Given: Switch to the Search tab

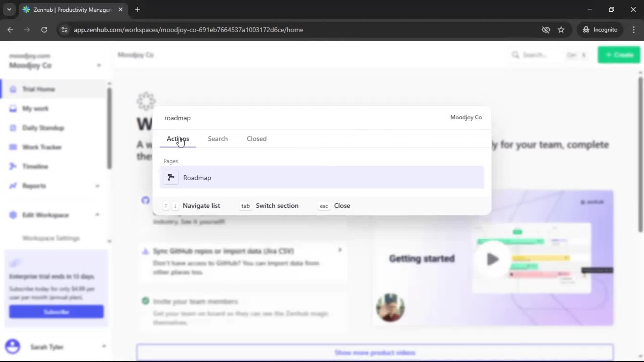Looking at the screenshot, I should pos(218,138).
